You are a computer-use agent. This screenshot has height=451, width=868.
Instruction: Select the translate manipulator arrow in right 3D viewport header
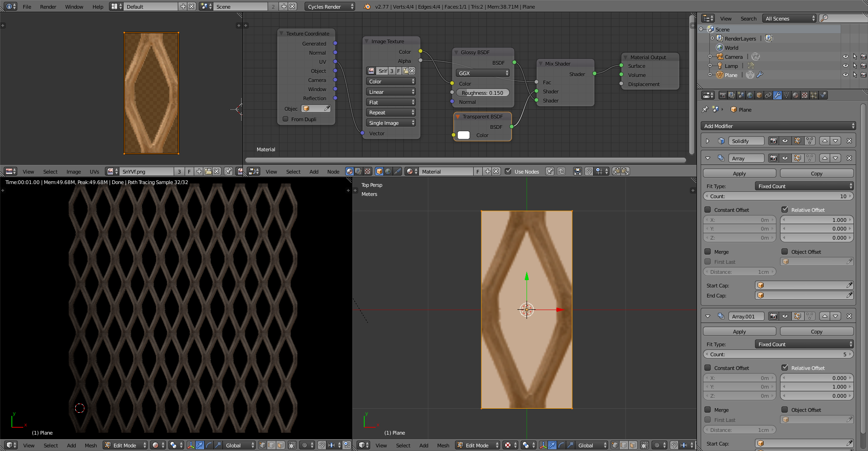553,446
